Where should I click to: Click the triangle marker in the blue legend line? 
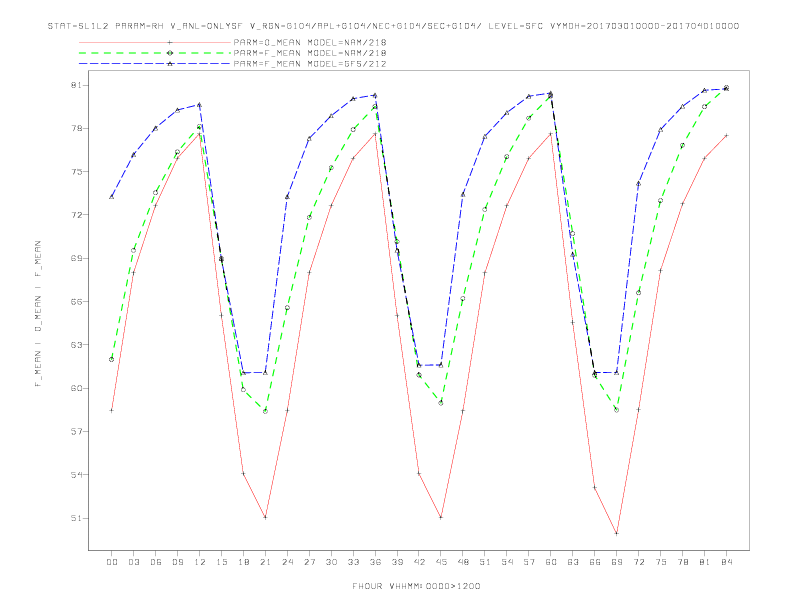point(170,64)
